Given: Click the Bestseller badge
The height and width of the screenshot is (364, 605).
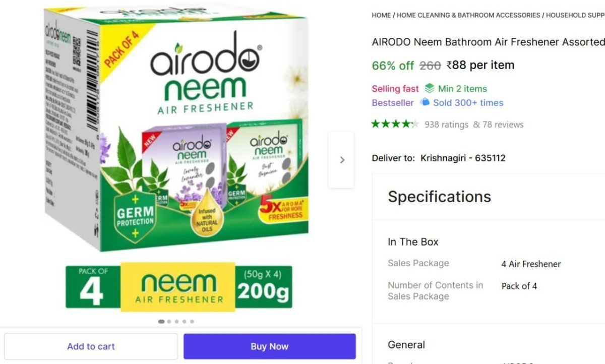Looking at the screenshot, I should point(393,103).
